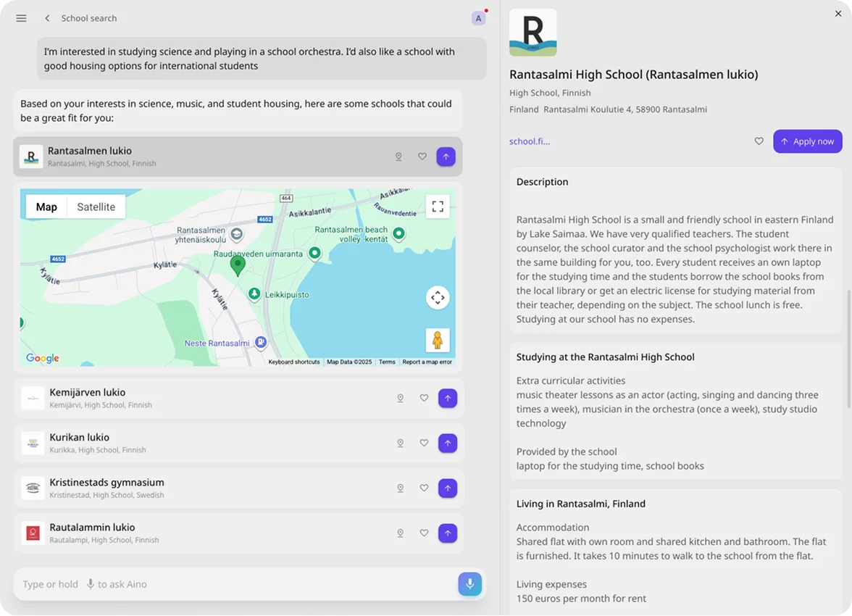852x616 pixels.
Task: Favorite Rantasalmen lukio in results list
Action: tap(422, 157)
